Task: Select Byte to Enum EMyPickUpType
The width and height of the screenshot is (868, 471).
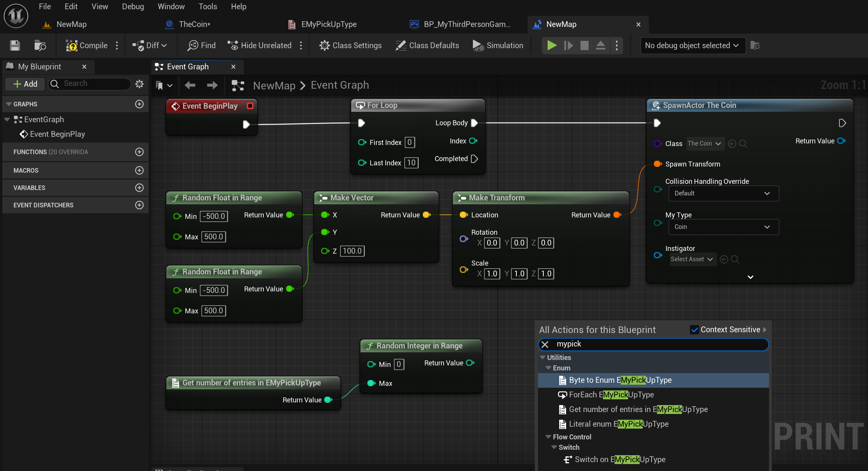Action: (x=653, y=380)
